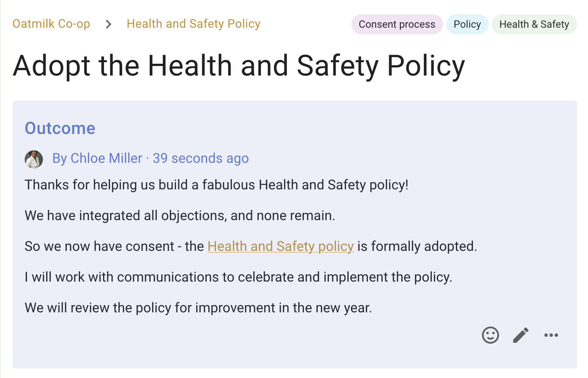Select the Health & Safety tag
Image resolution: width=588 pixels, height=378 pixels.
(x=534, y=24)
